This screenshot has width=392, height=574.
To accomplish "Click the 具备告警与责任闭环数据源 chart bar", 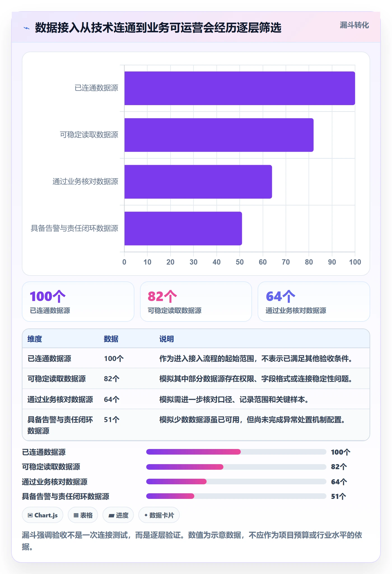I will (183, 228).
